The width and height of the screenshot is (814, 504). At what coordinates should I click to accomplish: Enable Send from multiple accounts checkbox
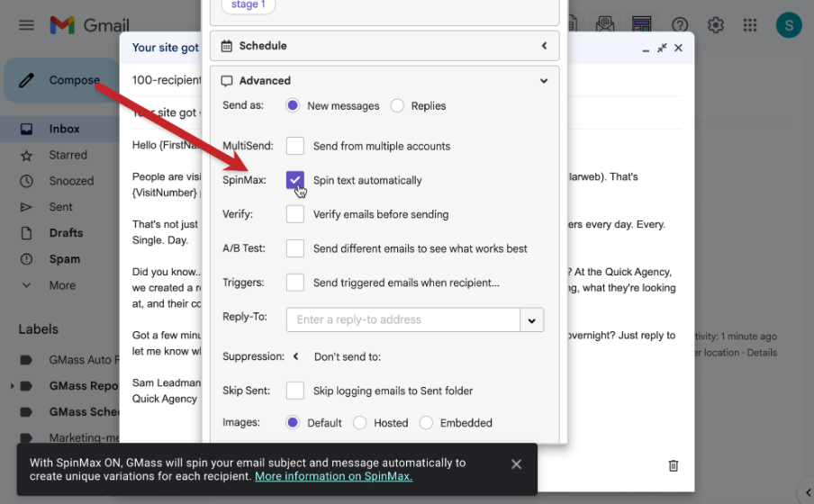pyautogui.click(x=294, y=146)
